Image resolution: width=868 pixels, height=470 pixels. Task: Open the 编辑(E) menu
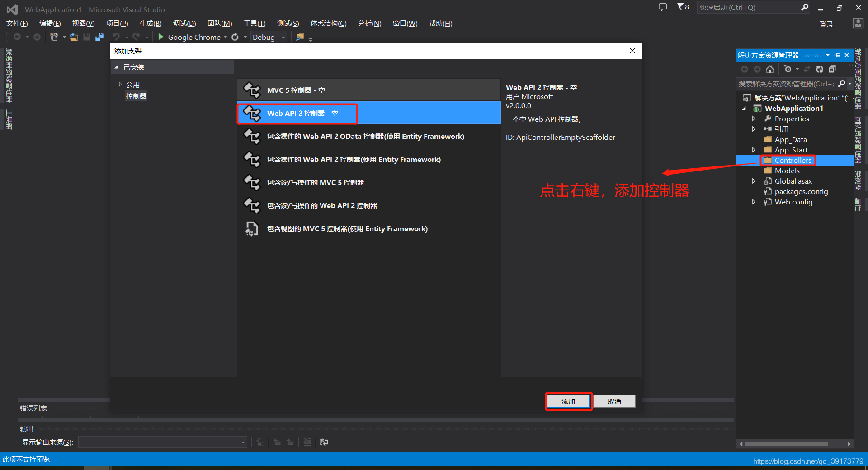point(50,24)
